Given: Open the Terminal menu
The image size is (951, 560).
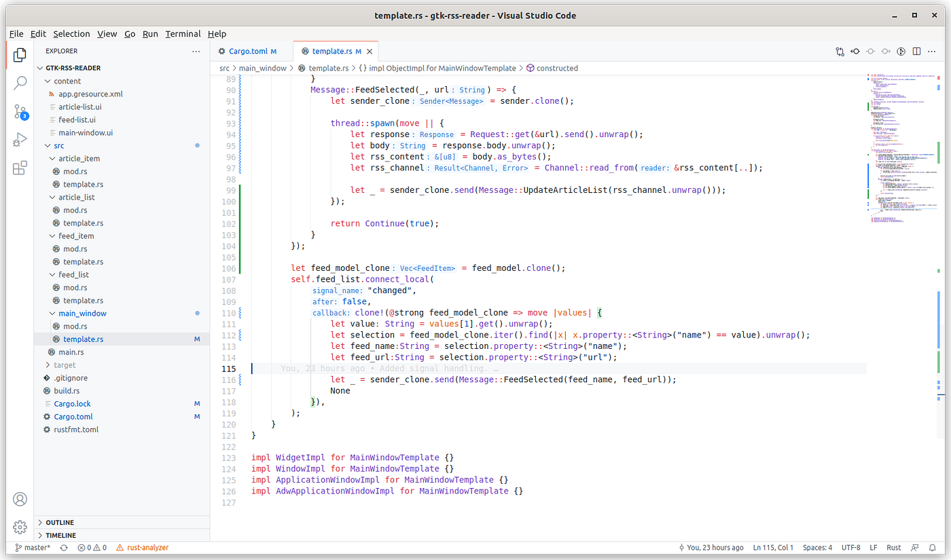Looking at the screenshot, I should [182, 33].
